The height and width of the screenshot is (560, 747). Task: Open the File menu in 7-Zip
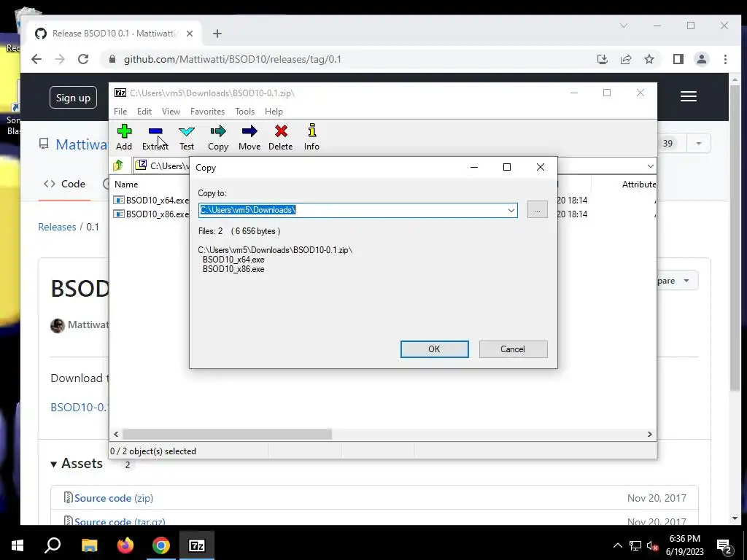(x=120, y=111)
